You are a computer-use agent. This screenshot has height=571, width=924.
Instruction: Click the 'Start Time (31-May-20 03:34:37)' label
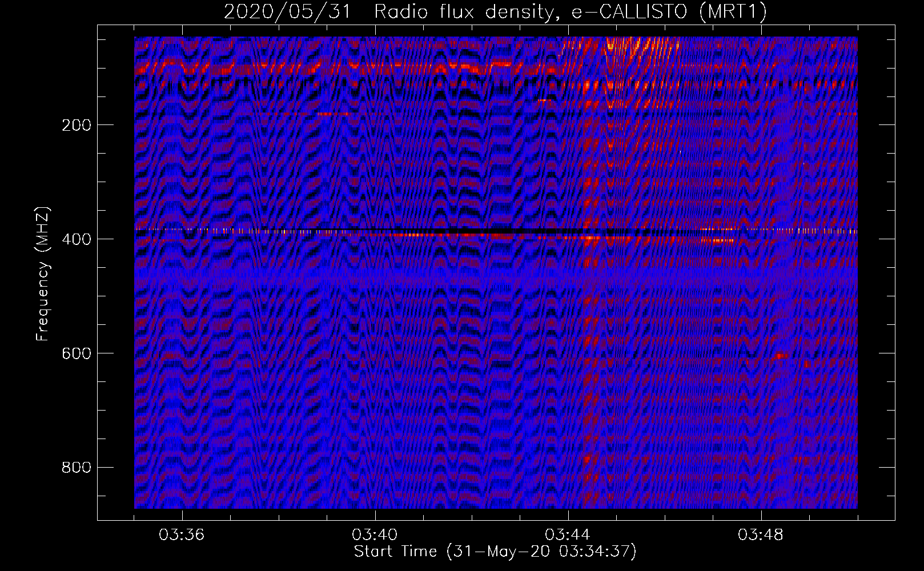coord(495,552)
